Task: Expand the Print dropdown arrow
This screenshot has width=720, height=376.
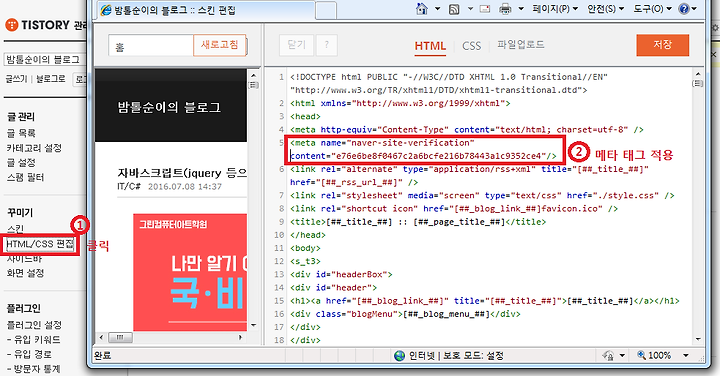Action: [521, 9]
